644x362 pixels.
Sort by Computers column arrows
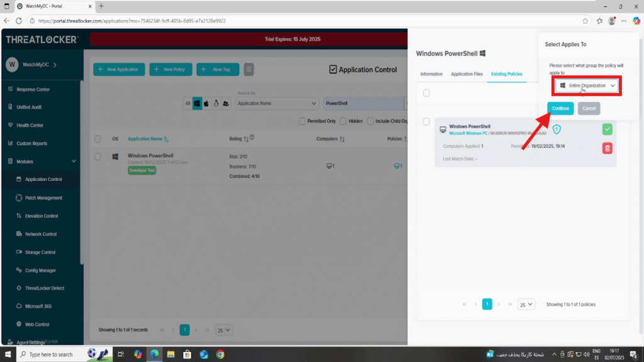click(341, 139)
